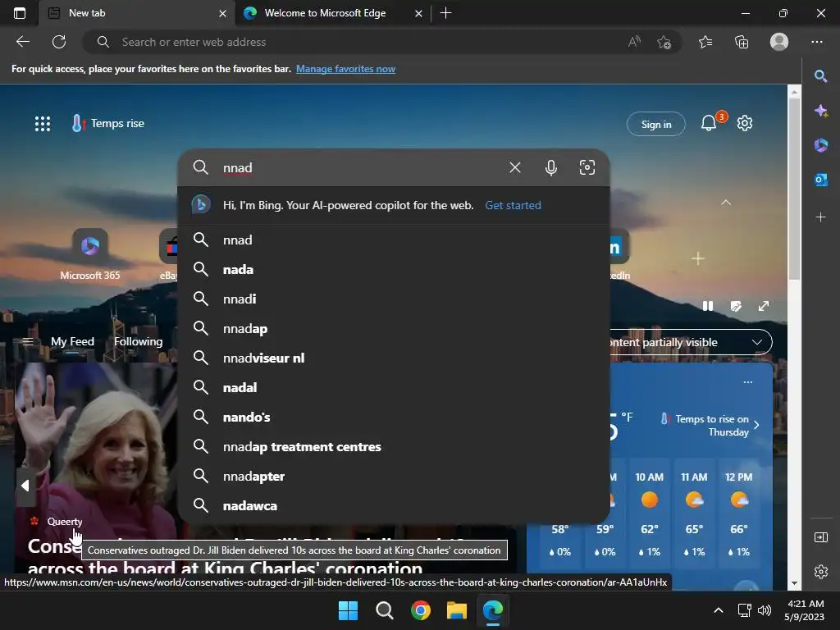This screenshot has width=840, height=630.
Task: Switch to the New tab tab
Action: point(137,13)
